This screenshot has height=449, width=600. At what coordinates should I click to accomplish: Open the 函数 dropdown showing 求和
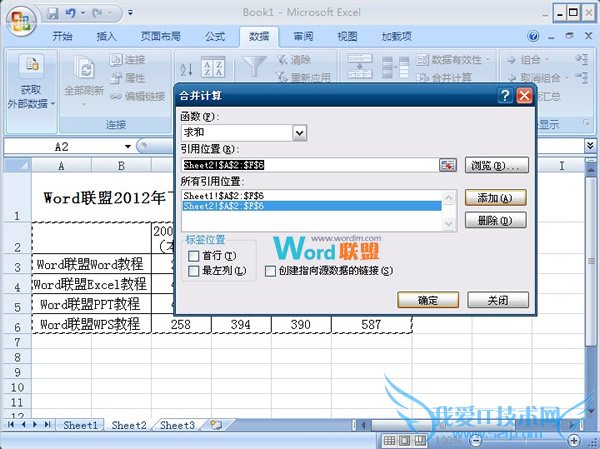pyautogui.click(x=299, y=133)
